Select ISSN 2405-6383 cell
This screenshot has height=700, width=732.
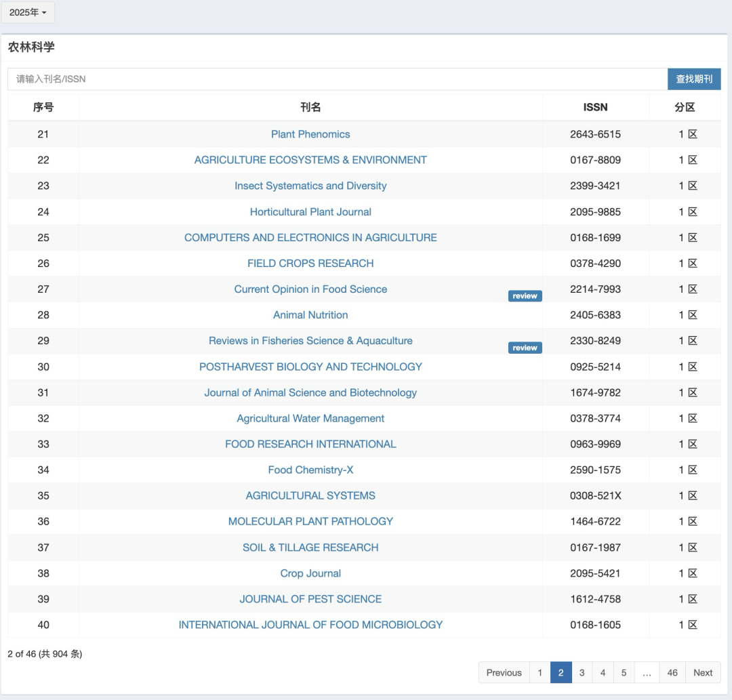595,315
